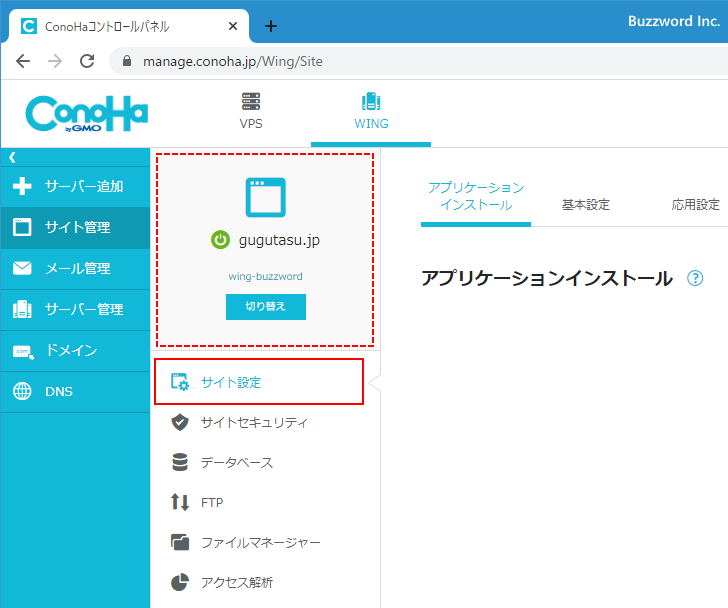This screenshot has width=728, height=608.
Task: Click the データベース database icon
Action: point(180,463)
